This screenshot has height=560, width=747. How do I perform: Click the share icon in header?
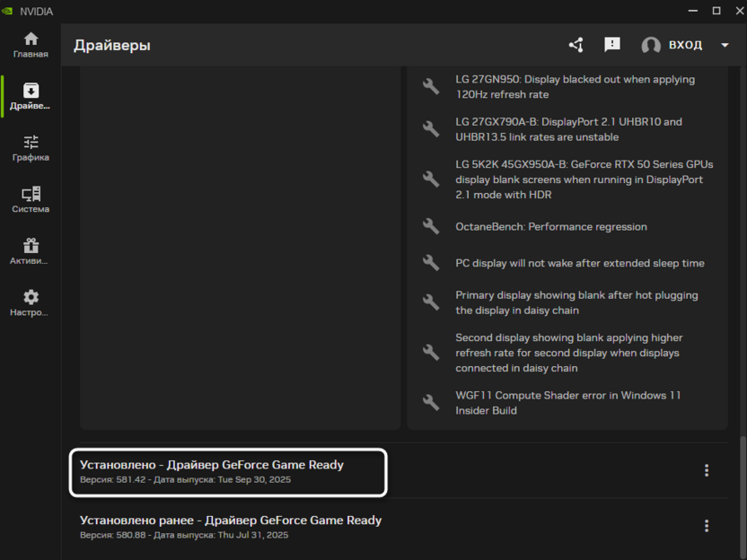tap(576, 45)
